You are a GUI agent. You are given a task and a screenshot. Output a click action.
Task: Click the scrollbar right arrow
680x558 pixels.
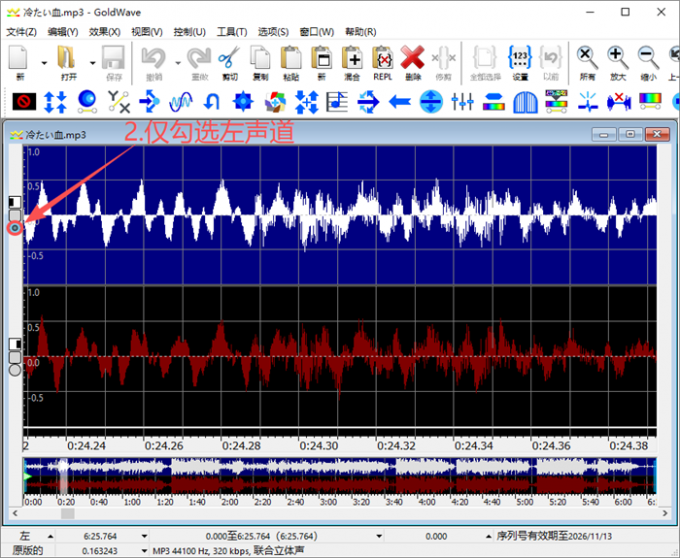coord(666,514)
